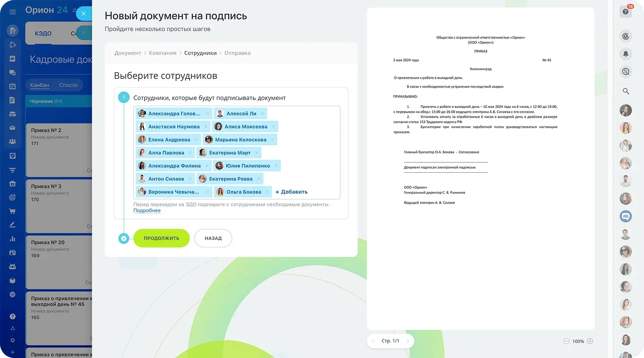Viewport: 644px width, 358px height.
Task: Open the calendar icon in left sidebar
Action: [x=13, y=85]
